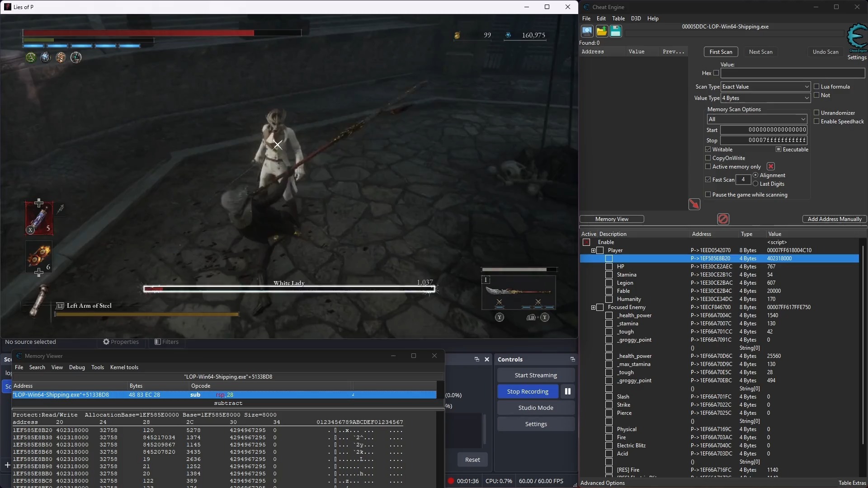The image size is (868, 488).
Task: Click the load table folder icon
Action: (601, 31)
